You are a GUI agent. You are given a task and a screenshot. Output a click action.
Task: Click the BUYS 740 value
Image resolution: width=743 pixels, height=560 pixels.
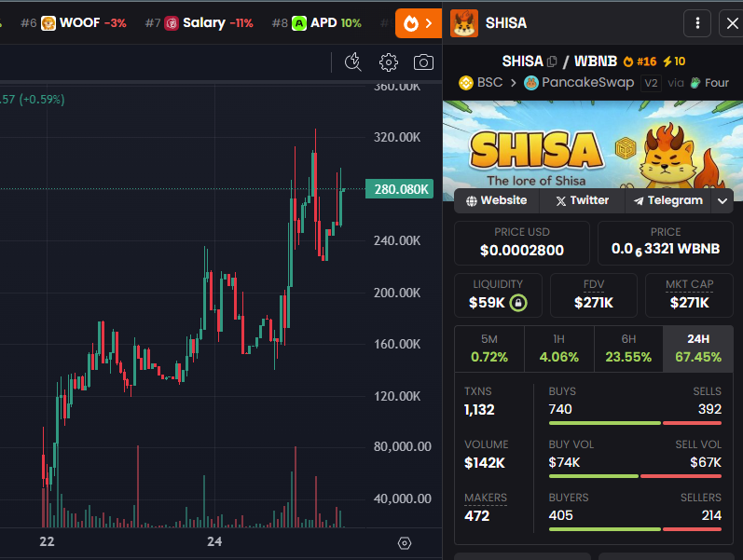[560, 409]
